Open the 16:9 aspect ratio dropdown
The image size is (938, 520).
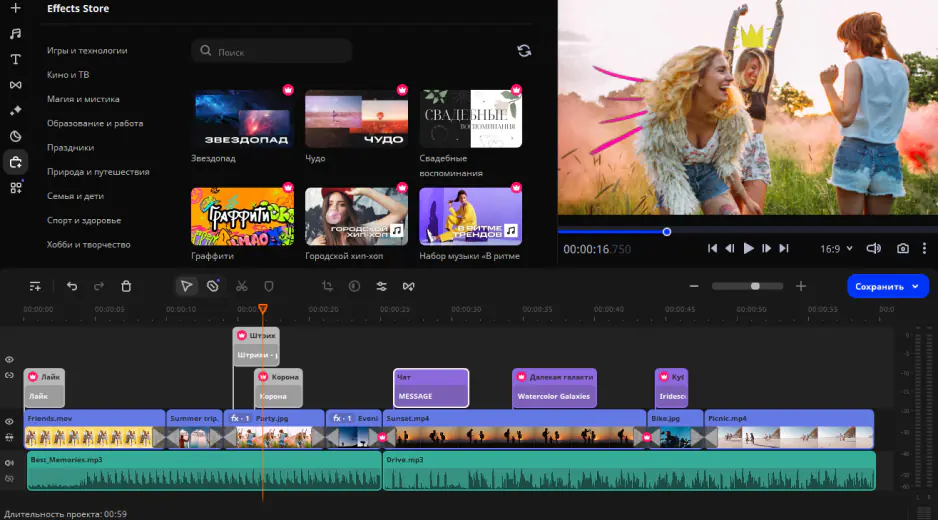836,249
